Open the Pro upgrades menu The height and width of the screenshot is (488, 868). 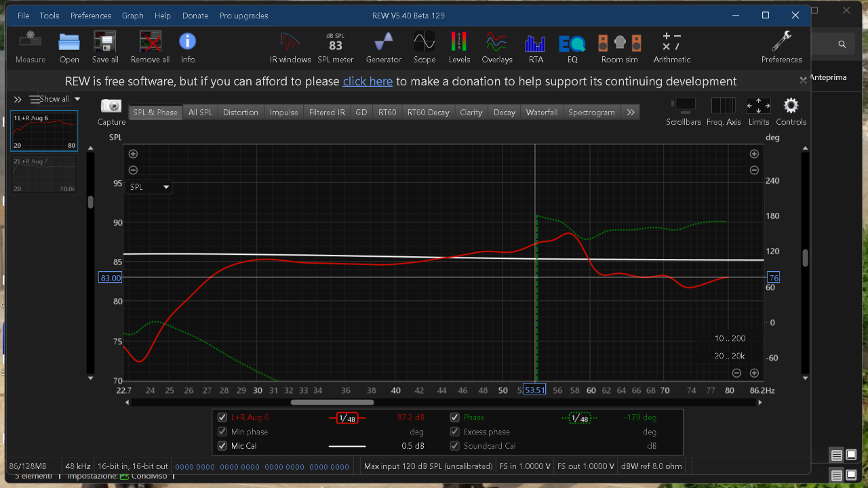coord(243,16)
